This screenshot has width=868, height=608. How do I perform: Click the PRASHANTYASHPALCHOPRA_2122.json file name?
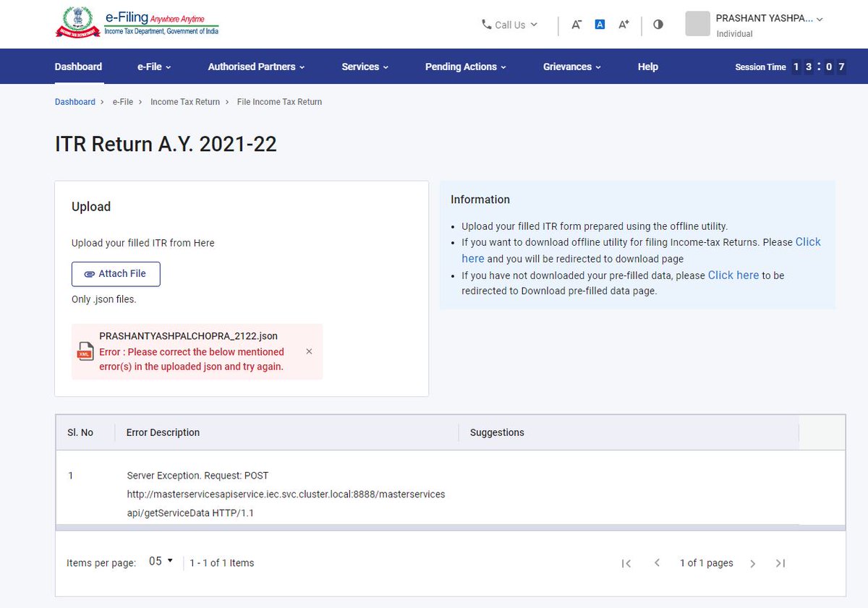pos(188,336)
